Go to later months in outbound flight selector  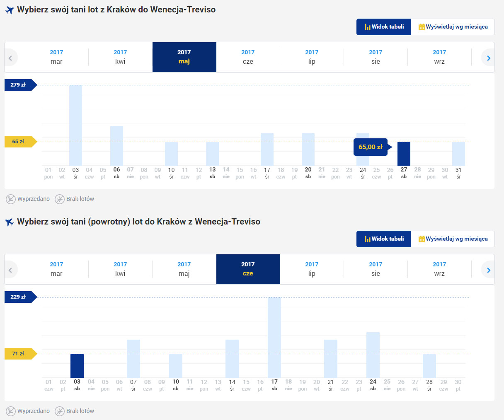coord(489,58)
